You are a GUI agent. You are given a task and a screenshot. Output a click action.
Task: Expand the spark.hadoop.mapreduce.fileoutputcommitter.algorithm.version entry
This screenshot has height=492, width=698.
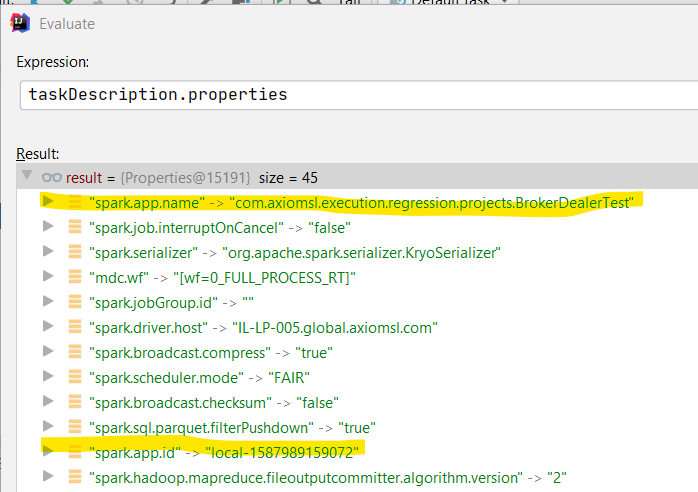pos(48,476)
